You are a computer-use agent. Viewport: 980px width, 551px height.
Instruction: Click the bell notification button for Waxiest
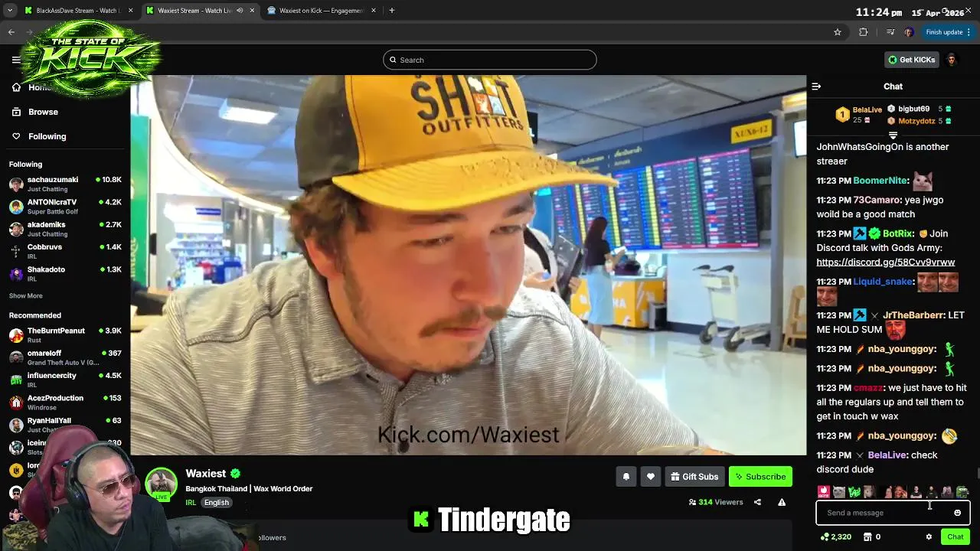pyautogui.click(x=626, y=477)
